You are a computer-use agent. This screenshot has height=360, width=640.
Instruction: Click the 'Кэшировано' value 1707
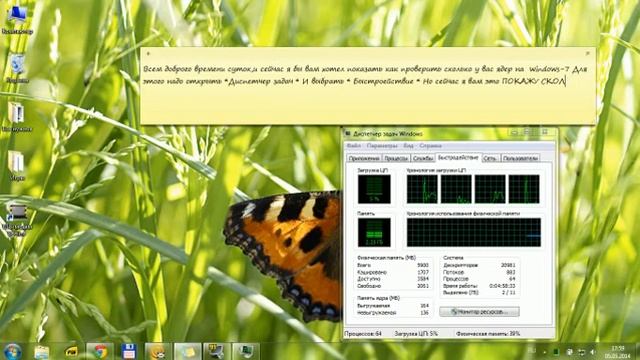[423, 272]
